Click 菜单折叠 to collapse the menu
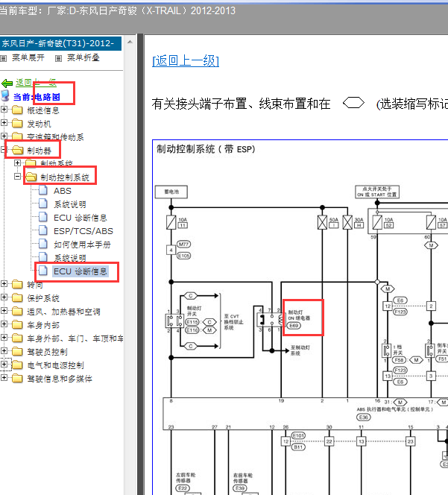This screenshot has width=448, height=495. [83, 57]
